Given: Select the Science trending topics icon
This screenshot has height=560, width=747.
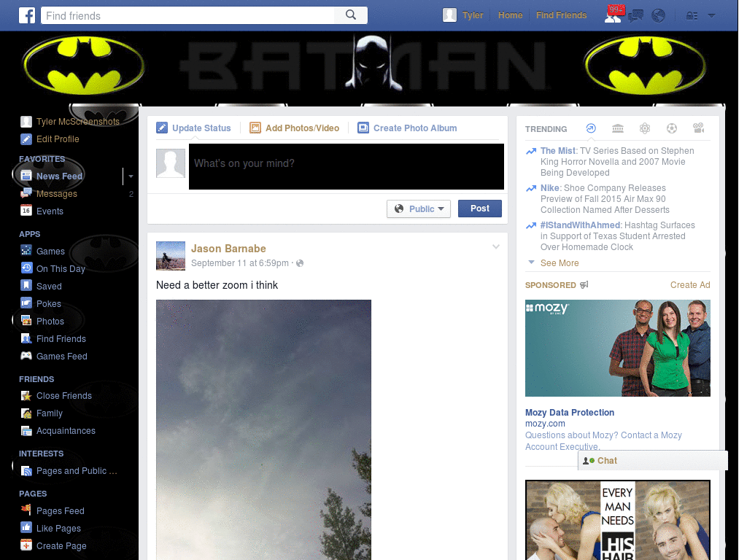Looking at the screenshot, I should tap(645, 128).
